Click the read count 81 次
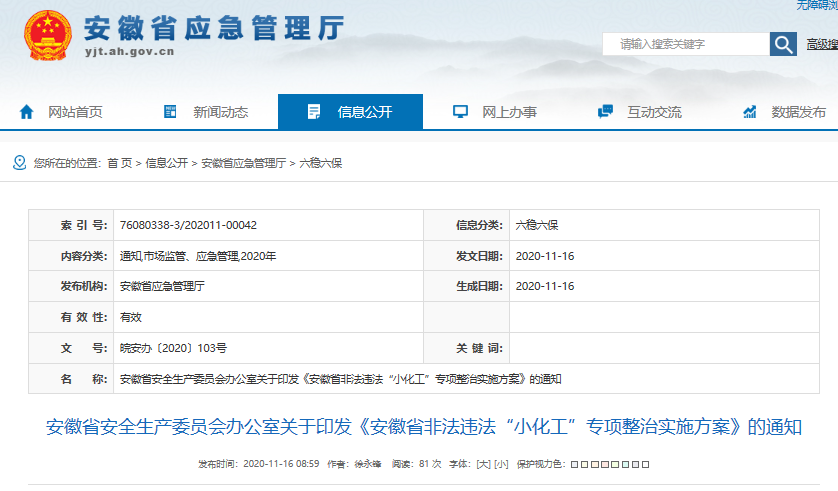The image size is (838, 491). pyautogui.click(x=430, y=464)
